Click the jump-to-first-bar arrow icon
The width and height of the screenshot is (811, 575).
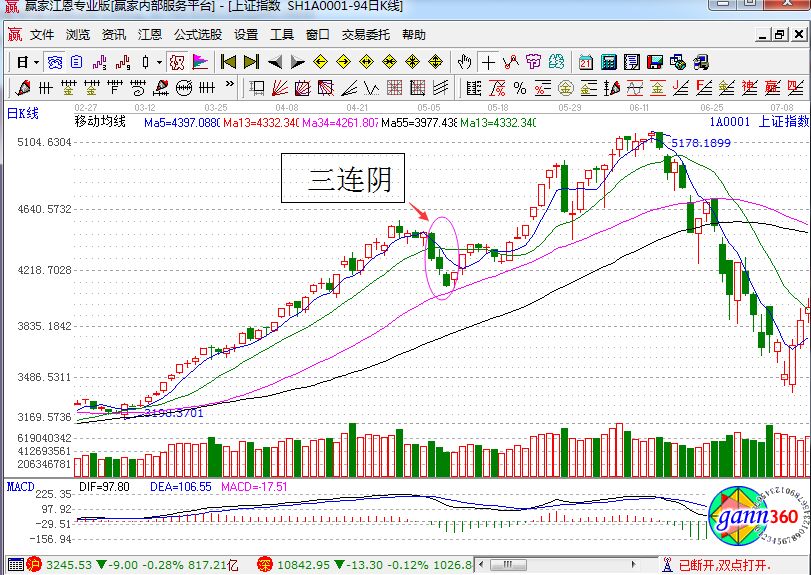pos(228,62)
